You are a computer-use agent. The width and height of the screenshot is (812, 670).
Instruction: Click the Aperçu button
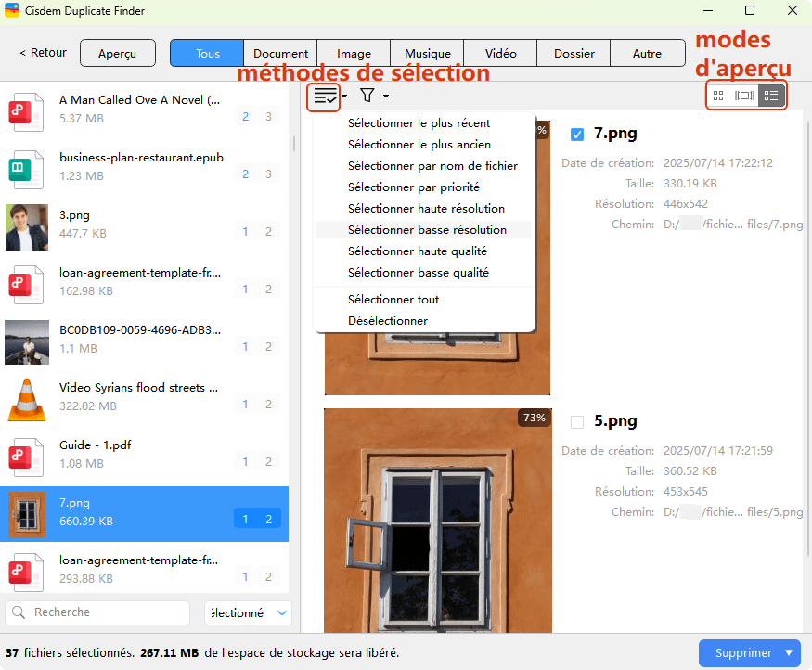[x=117, y=53]
